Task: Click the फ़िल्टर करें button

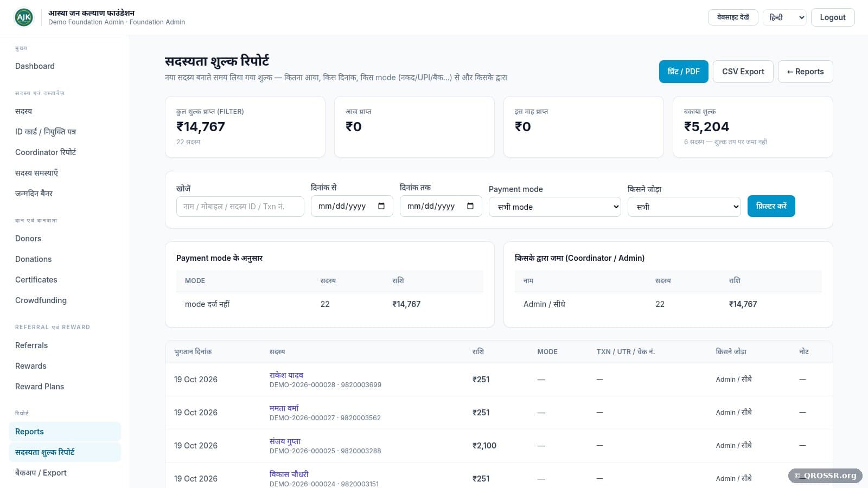Action: click(771, 206)
